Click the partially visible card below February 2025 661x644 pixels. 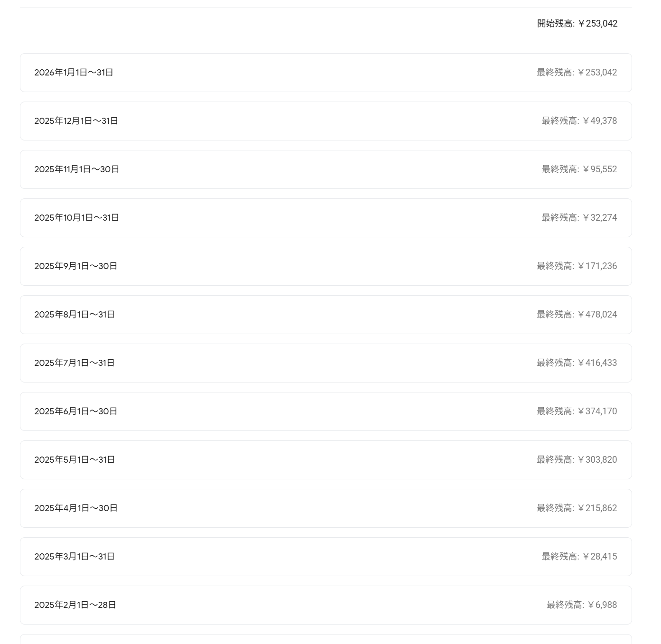tap(326, 639)
